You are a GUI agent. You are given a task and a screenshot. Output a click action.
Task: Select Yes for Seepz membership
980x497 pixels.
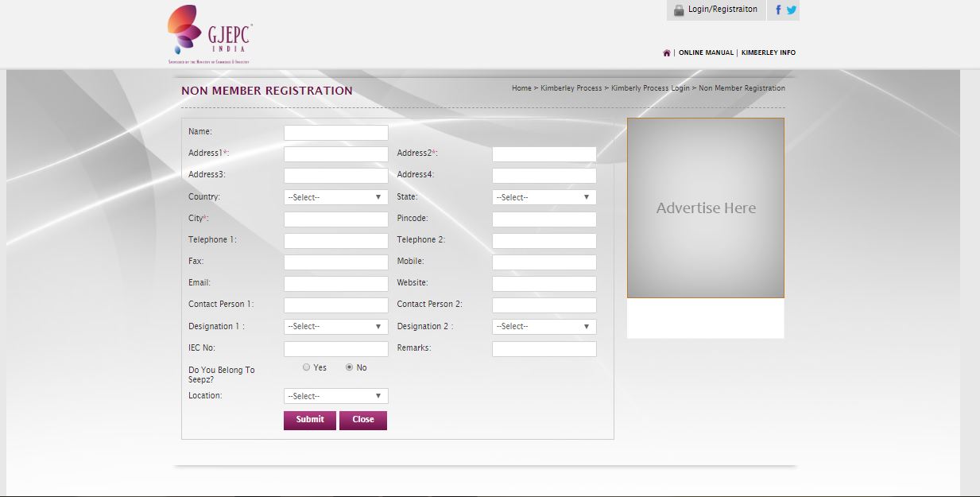click(x=307, y=367)
